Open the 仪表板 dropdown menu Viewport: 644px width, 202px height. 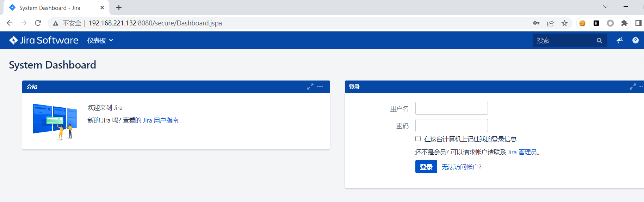point(100,41)
